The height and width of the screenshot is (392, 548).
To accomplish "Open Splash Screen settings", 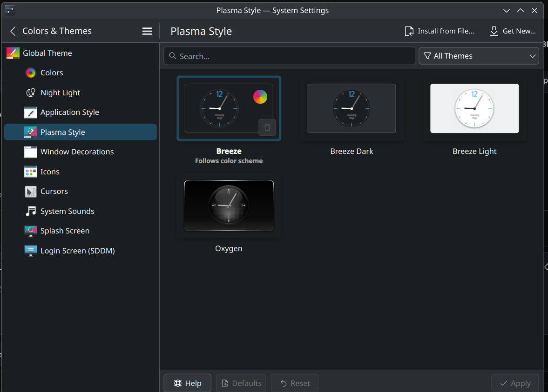I will (65, 231).
